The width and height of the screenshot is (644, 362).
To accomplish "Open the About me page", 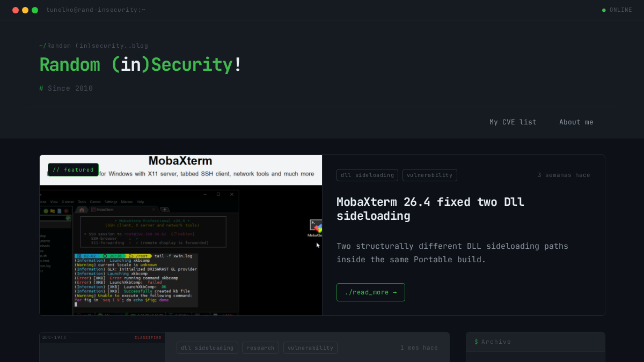I will coord(576,122).
